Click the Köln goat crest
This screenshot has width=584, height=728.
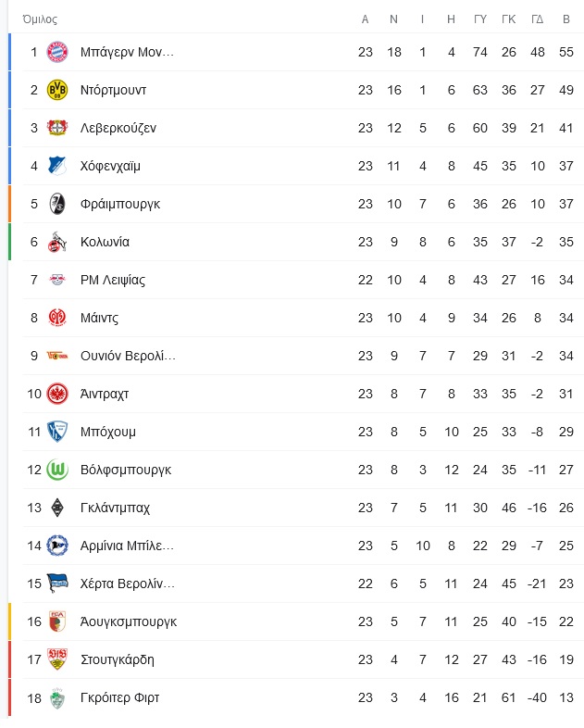pos(57,242)
